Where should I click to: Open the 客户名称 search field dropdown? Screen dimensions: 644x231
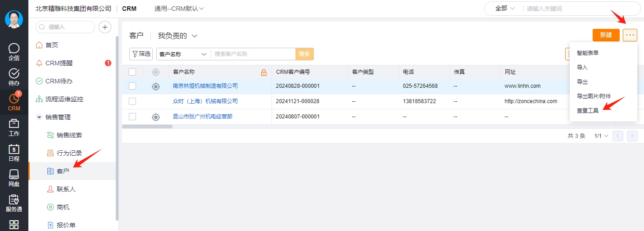(183, 54)
